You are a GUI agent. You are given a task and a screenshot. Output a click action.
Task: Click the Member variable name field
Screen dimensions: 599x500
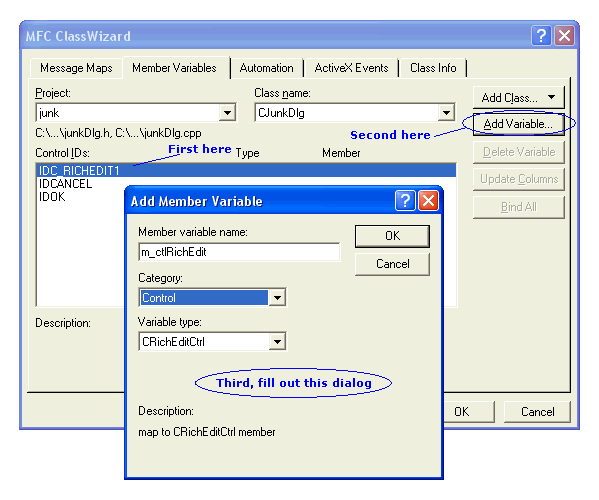click(x=239, y=252)
